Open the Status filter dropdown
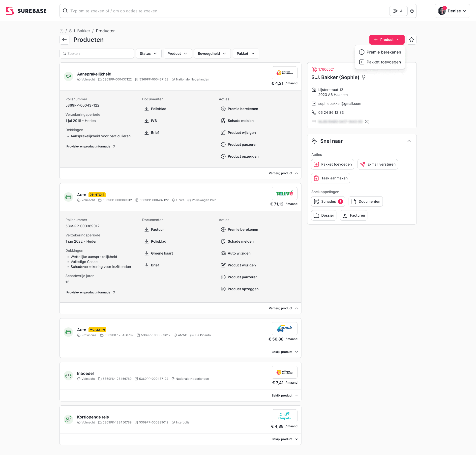 tap(149, 54)
